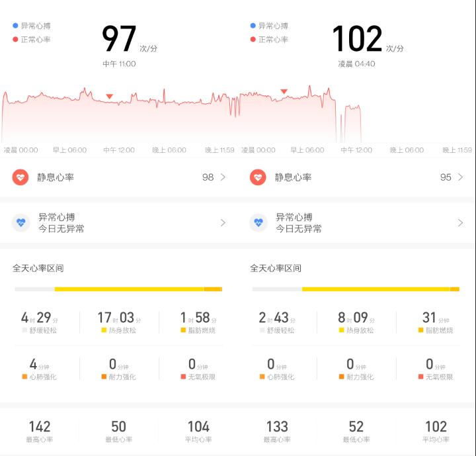Toggle the red 正常心率 legend dot beside 97
Image resolution: width=476 pixels, height=456 pixels.
pyautogui.click(x=15, y=40)
